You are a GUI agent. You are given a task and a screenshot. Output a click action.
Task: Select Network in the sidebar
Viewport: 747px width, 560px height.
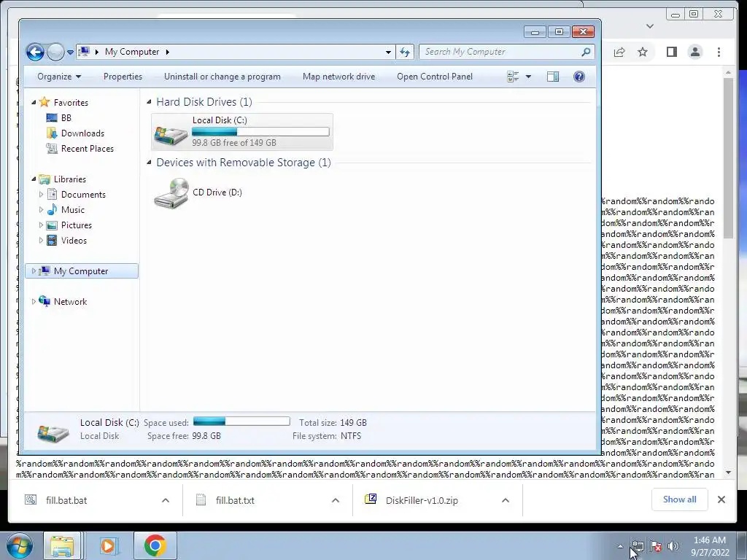pyautogui.click(x=70, y=301)
